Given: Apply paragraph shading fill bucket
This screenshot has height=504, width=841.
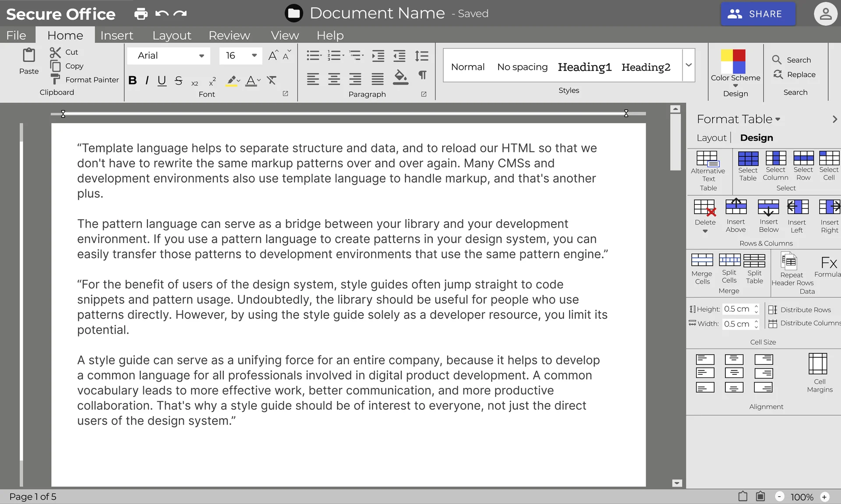Looking at the screenshot, I should pyautogui.click(x=400, y=77).
